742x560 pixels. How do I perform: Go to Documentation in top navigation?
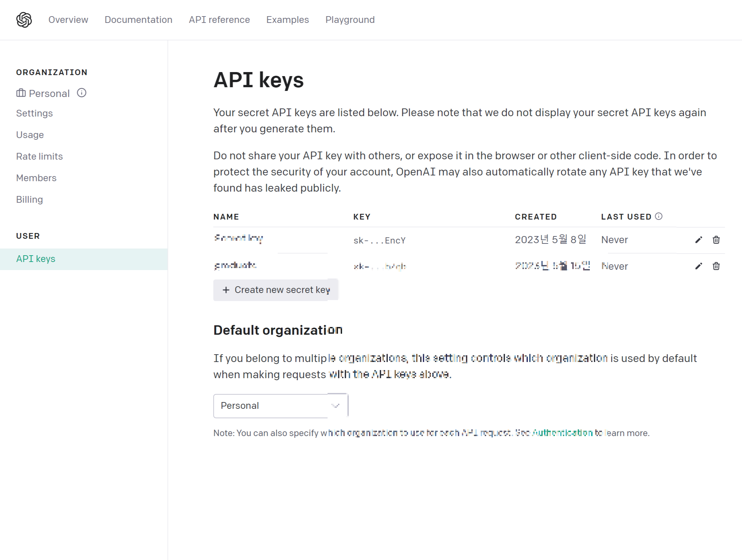[x=138, y=20]
